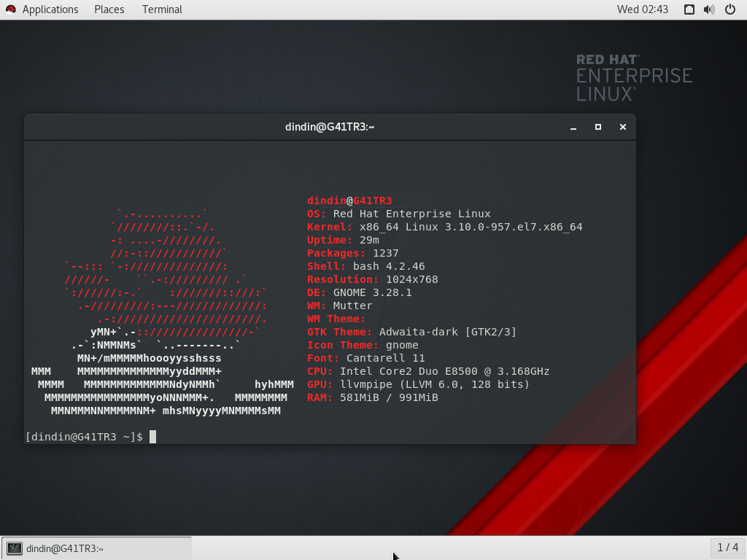Click the terminal title bar text

[x=330, y=127]
